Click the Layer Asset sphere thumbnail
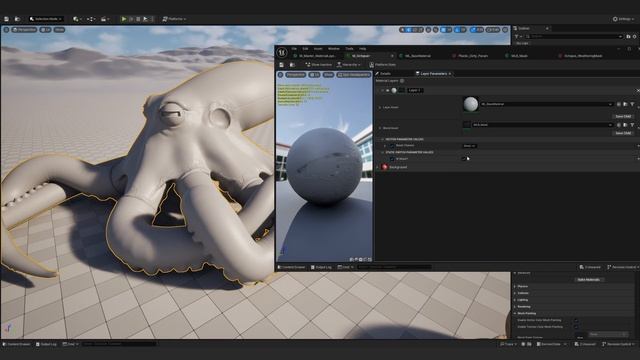Screen dimensions: 640x360 (471, 104)
